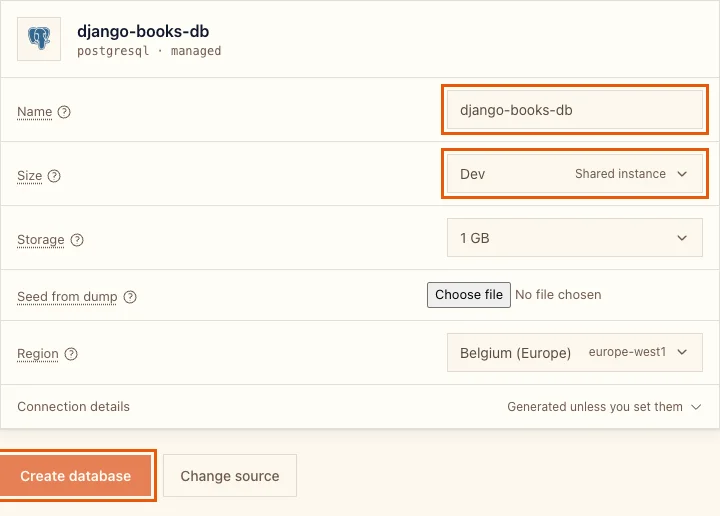
Task: Open help icon next to Seed from dump
Action: tap(130, 297)
